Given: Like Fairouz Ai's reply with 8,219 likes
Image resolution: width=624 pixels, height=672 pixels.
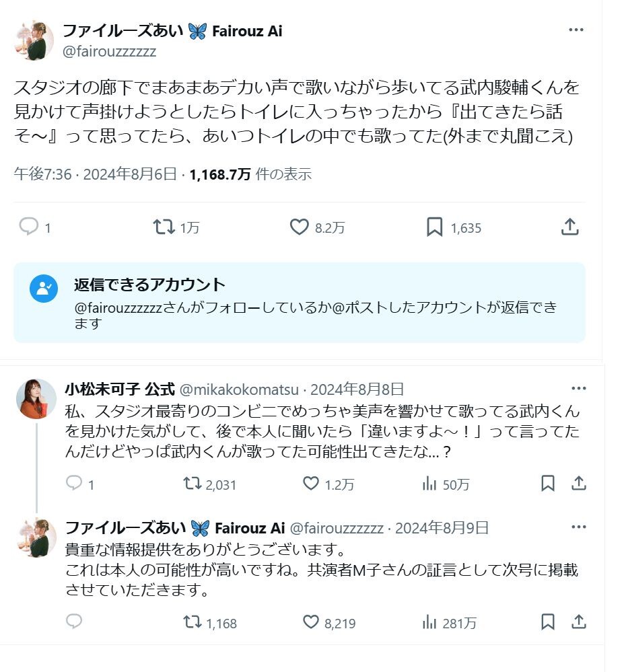Looking at the screenshot, I should pos(311,622).
